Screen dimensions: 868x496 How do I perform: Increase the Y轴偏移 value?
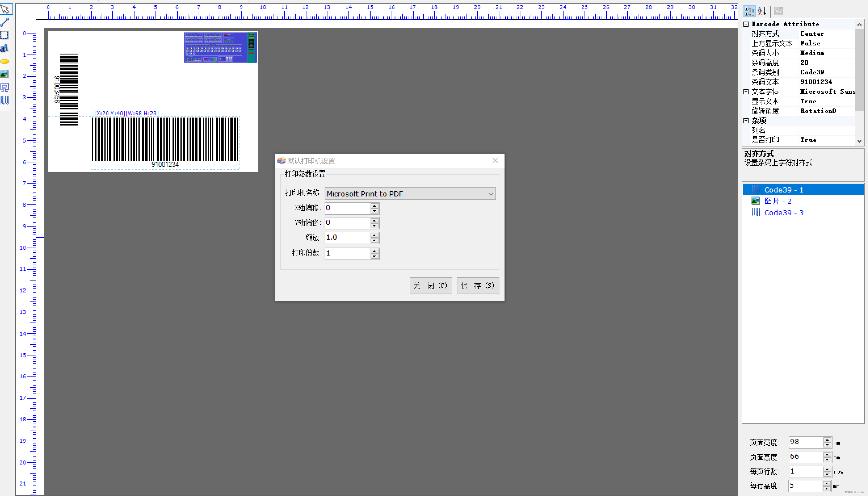[375, 221]
